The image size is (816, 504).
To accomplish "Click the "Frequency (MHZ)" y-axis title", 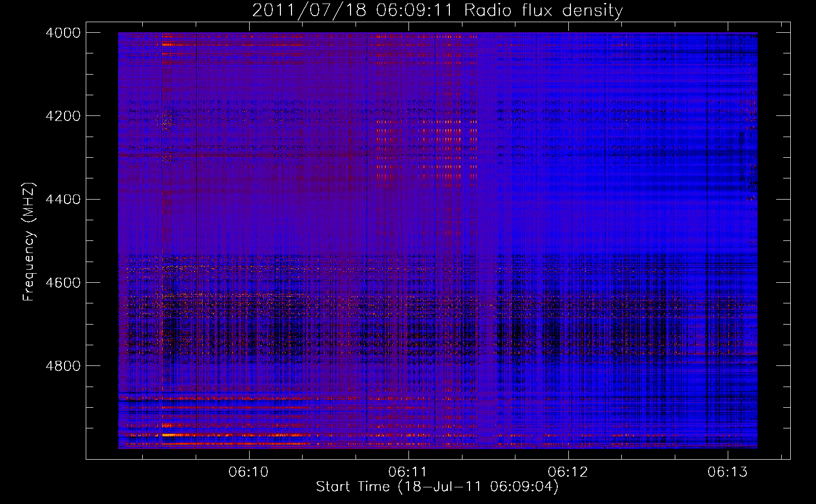I will pos(30,242).
